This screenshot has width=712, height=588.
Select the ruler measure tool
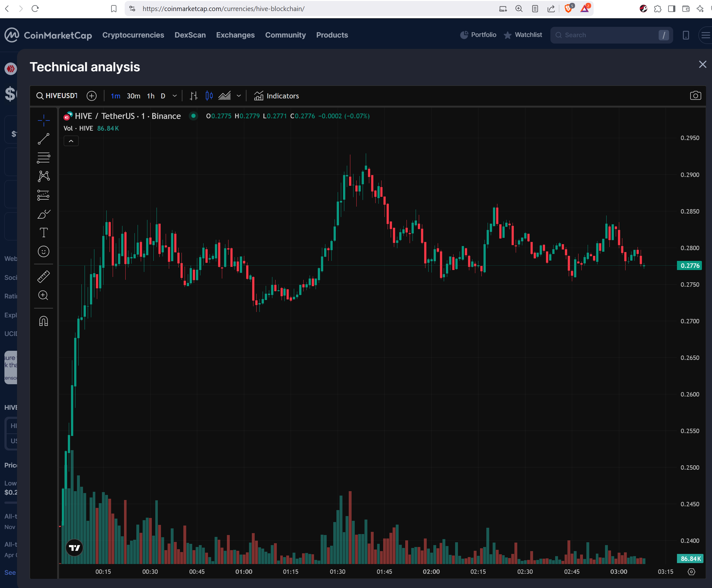click(44, 277)
